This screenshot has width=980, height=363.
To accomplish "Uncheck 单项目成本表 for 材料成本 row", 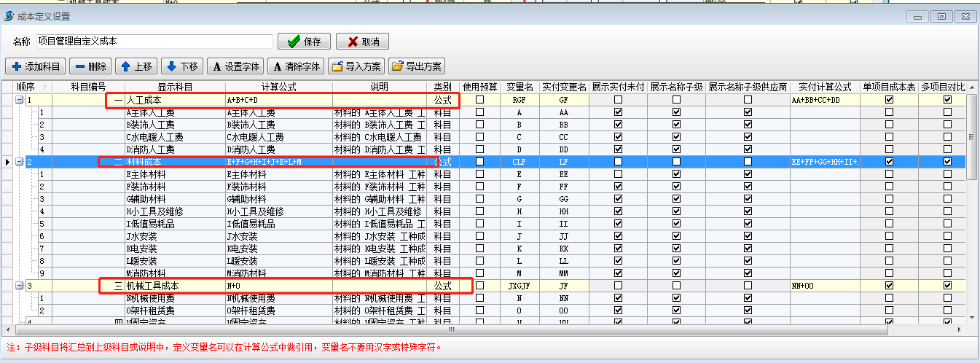I will tap(889, 161).
